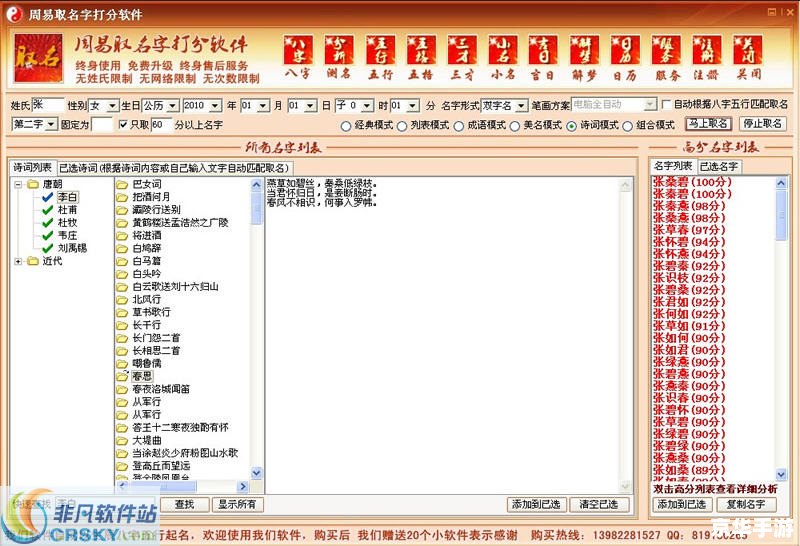
Task: Click the 马上取名 button
Action: [x=708, y=123]
